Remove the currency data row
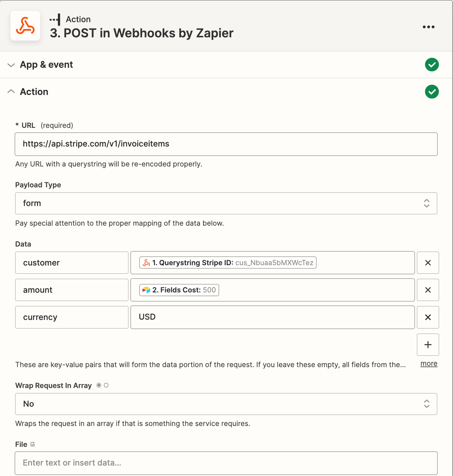Screen dimensions: 453x476 [428, 317]
